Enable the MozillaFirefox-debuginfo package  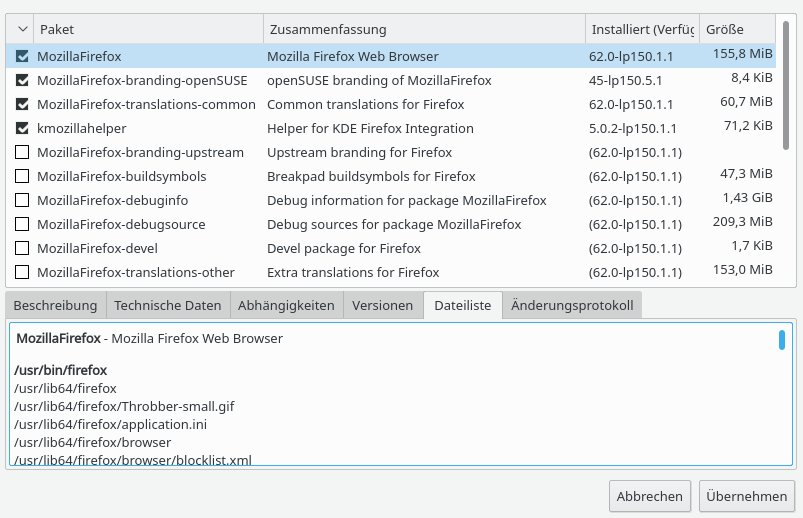(x=22, y=200)
